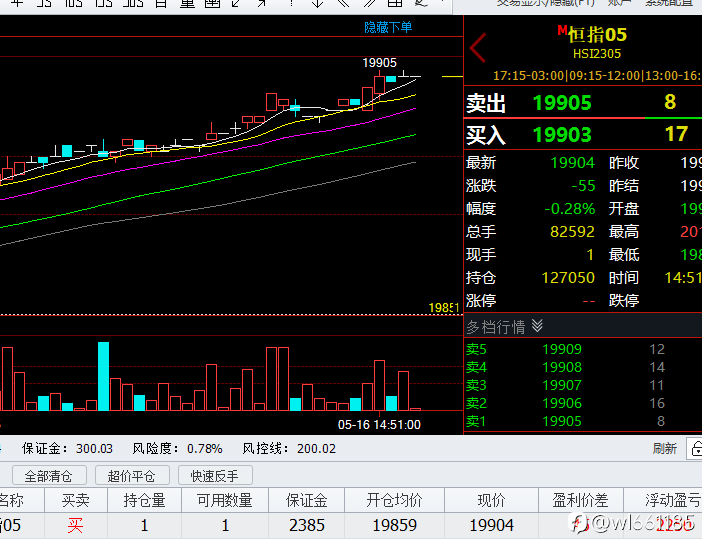
Task: Click the 开仓均价 value 19859
Action: (394, 525)
